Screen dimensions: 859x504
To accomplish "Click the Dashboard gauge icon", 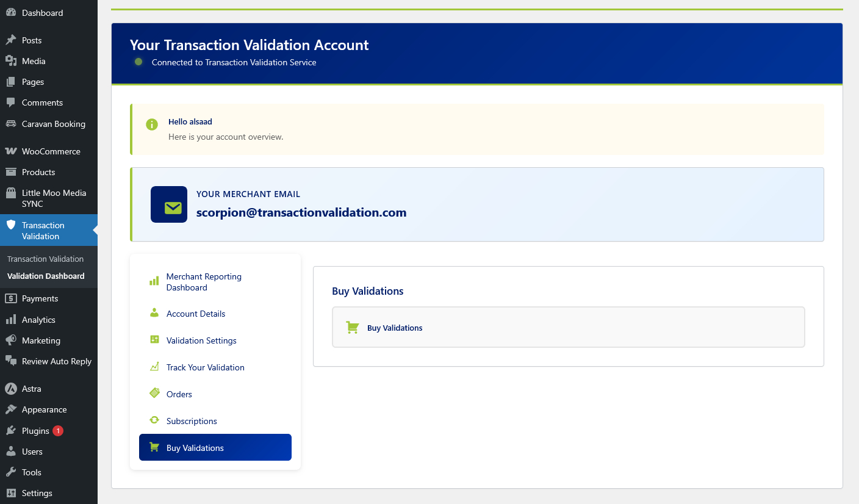I will (x=11, y=13).
